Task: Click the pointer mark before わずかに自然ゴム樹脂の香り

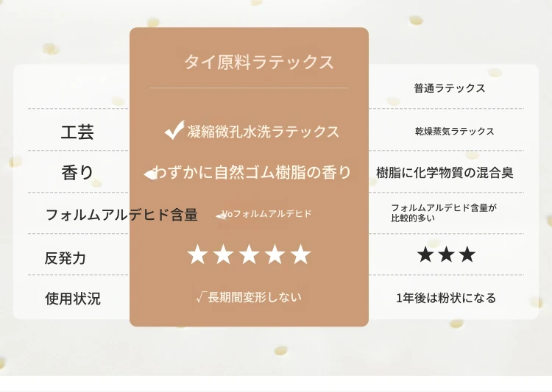Action: 150,174
